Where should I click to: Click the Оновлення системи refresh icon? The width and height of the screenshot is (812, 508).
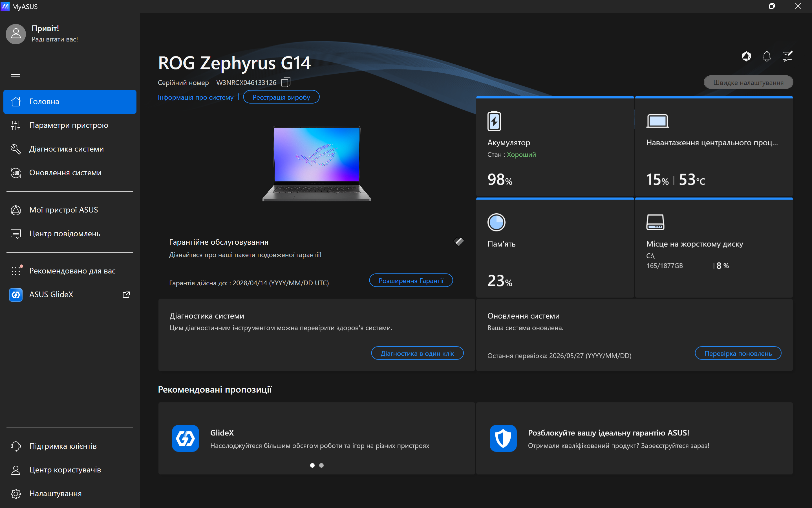16,173
